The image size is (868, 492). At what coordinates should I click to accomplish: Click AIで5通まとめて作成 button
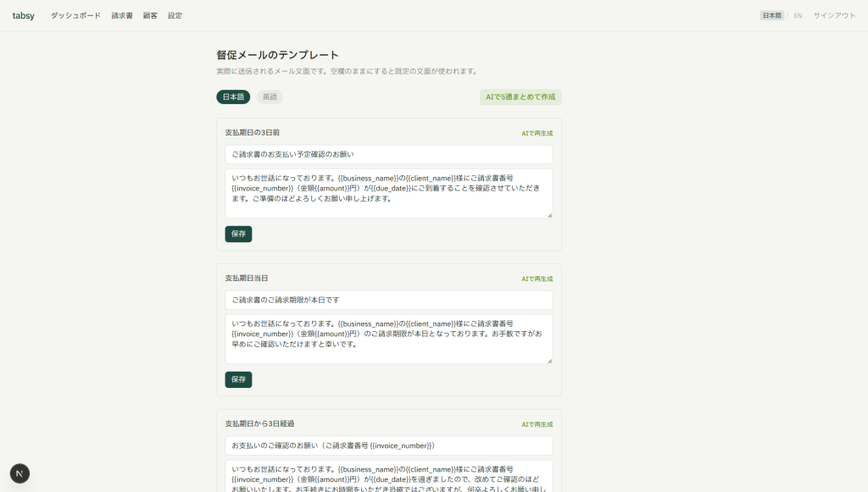click(x=520, y=97)
